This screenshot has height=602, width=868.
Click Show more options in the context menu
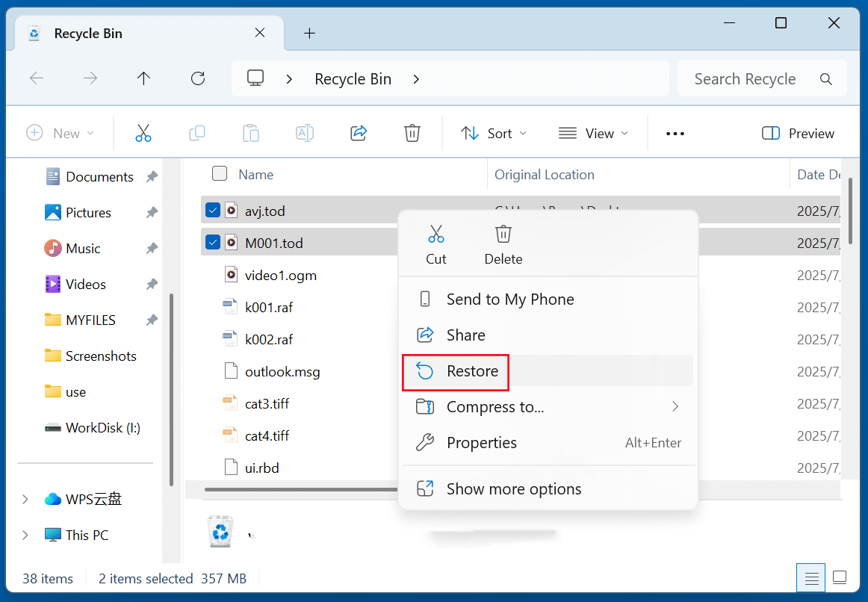click(513, 488)
